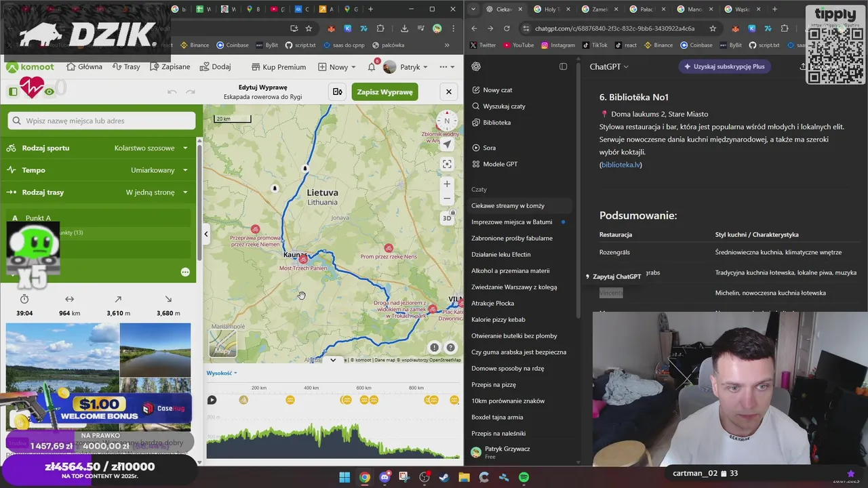Play the route fly-through on elevation profile
The height and width of the screenshot is (488, 868).
tap(212, 400)
